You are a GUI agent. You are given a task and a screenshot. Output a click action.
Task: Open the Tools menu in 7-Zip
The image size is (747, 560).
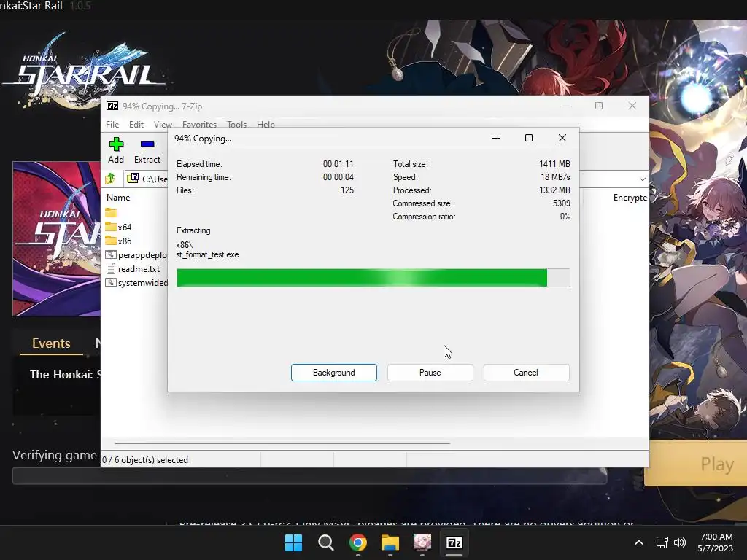tap(237, 124)
